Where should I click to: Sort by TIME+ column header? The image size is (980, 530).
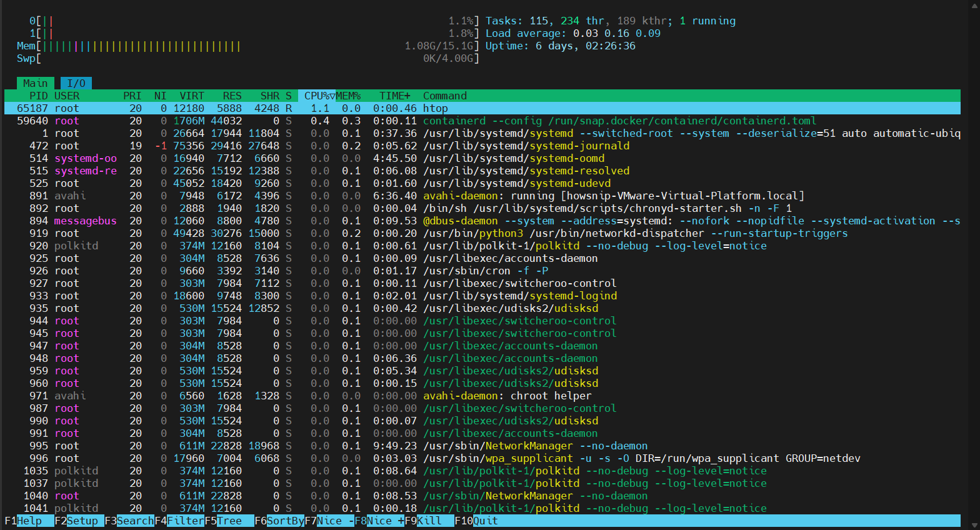(x=395, y=96)
